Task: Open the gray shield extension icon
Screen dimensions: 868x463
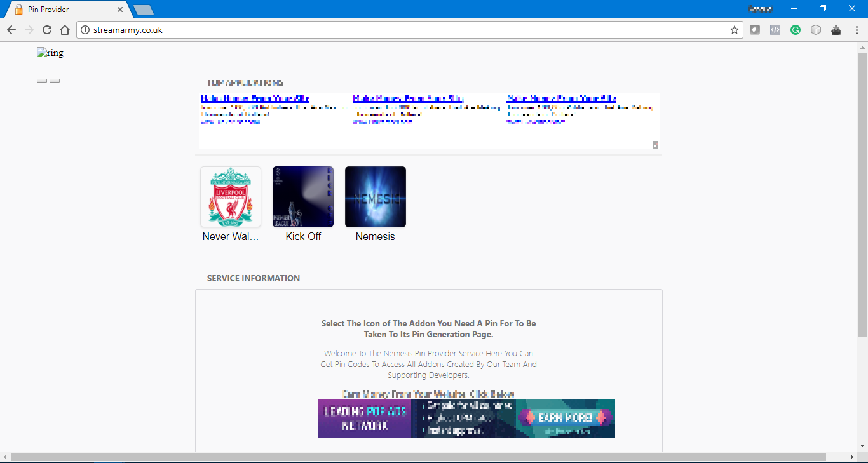Action: (x=755, y=30)
